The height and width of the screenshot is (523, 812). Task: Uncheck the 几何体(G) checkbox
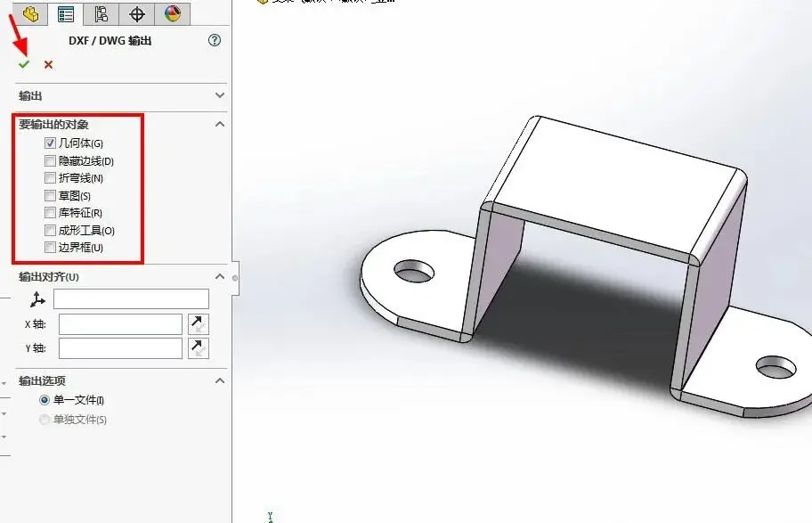(51, 143)
